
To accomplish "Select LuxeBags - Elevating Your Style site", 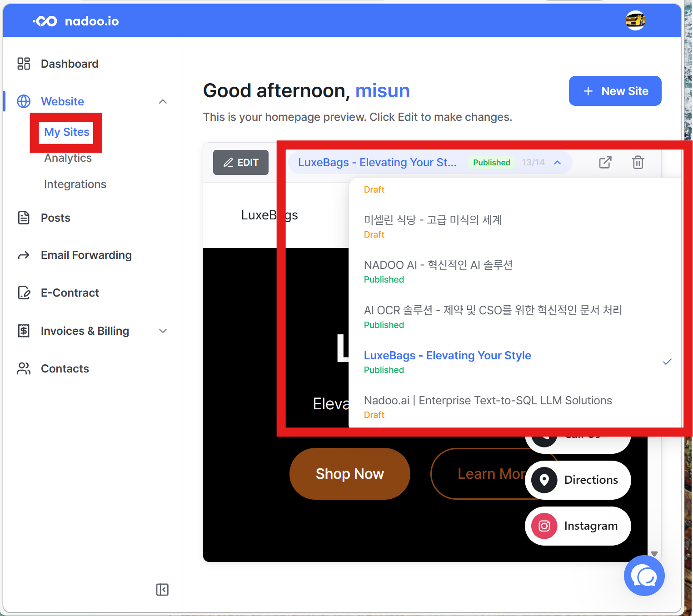I will tap(515, 362).
